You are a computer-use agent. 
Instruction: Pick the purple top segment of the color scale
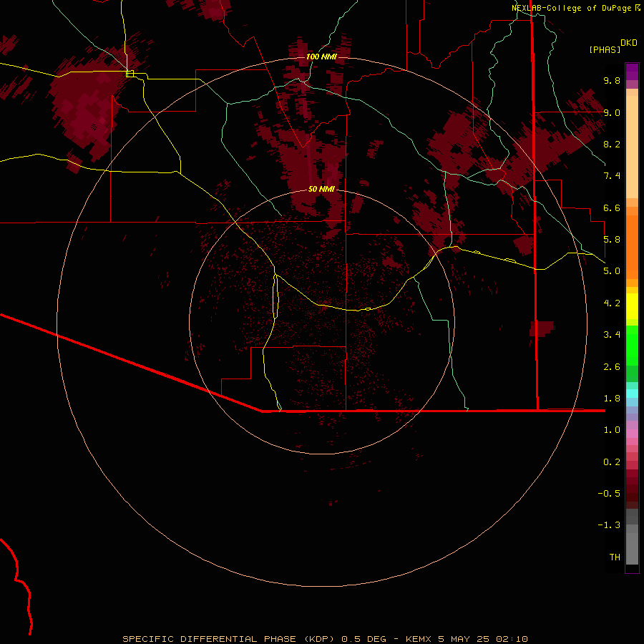632,72
